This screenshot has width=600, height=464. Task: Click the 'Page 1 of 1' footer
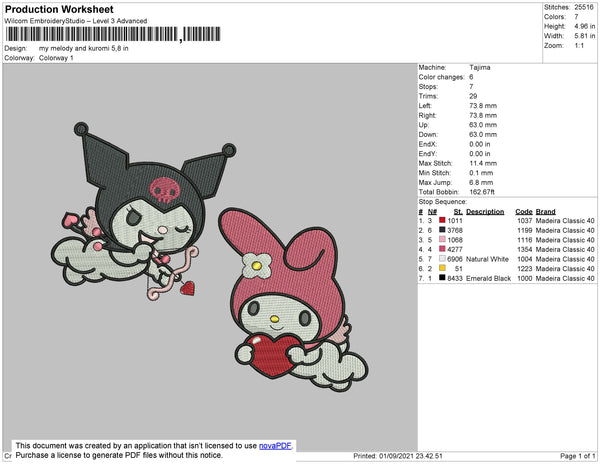point(577,456)
